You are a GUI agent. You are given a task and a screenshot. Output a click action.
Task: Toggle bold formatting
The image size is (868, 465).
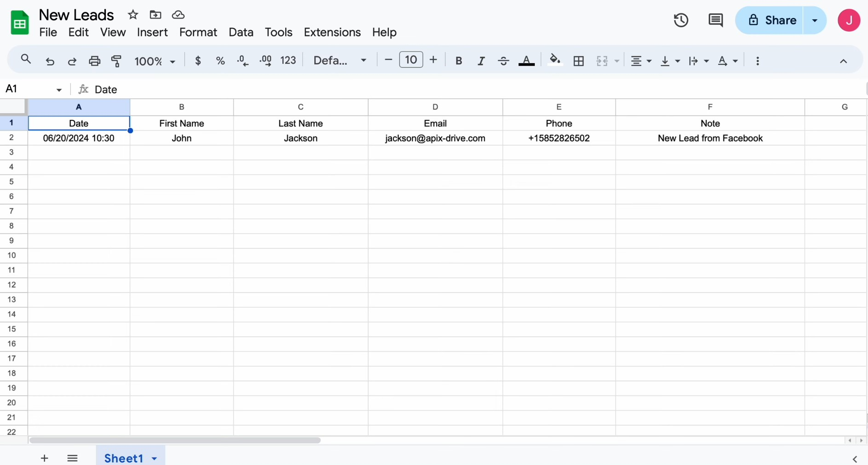pyautogui.click(x=458, y=60)
